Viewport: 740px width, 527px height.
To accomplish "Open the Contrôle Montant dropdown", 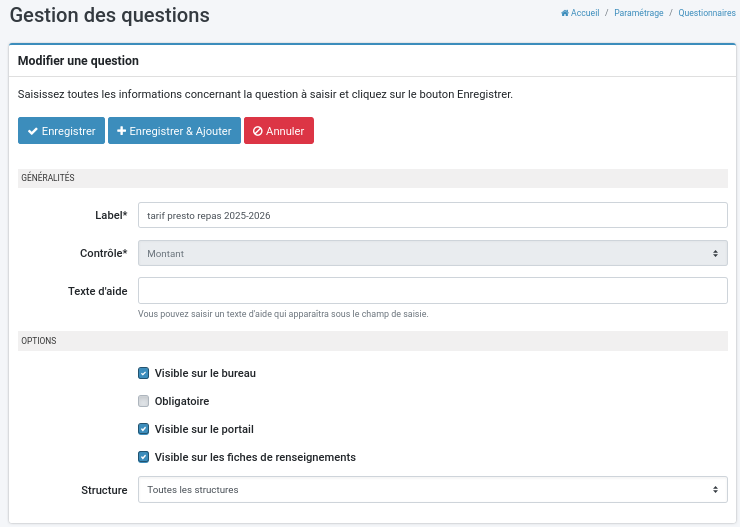I will point(433,253).
